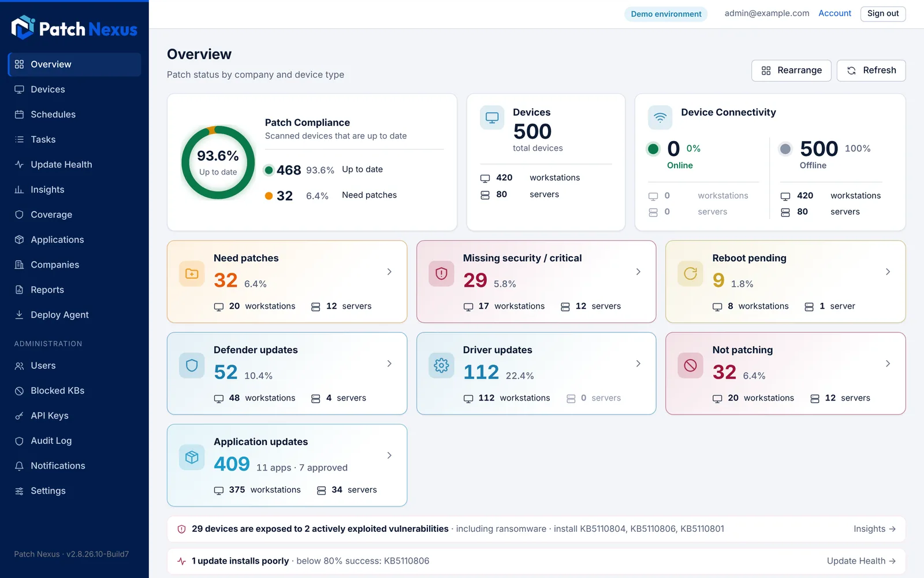Click the Refresh button
This screenshot has height=578, width=924.
[871, 71]
